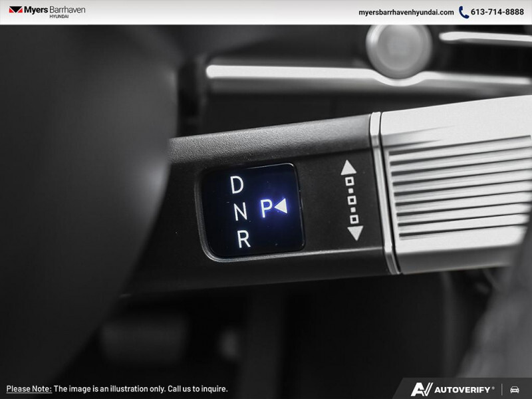Image resolution: width=532 pixels, height=399 pixels.
Task: Click the AUTOVERIFY wordmark text
Action: 464,389
